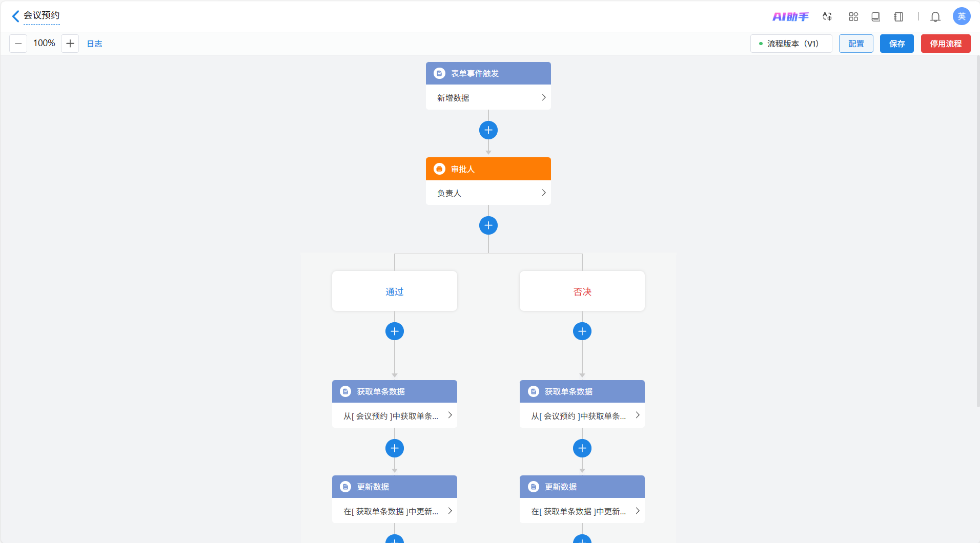Click the language translation icon
Screen dimensions: 980x543
pyautogui.click(x=827, y=16)
